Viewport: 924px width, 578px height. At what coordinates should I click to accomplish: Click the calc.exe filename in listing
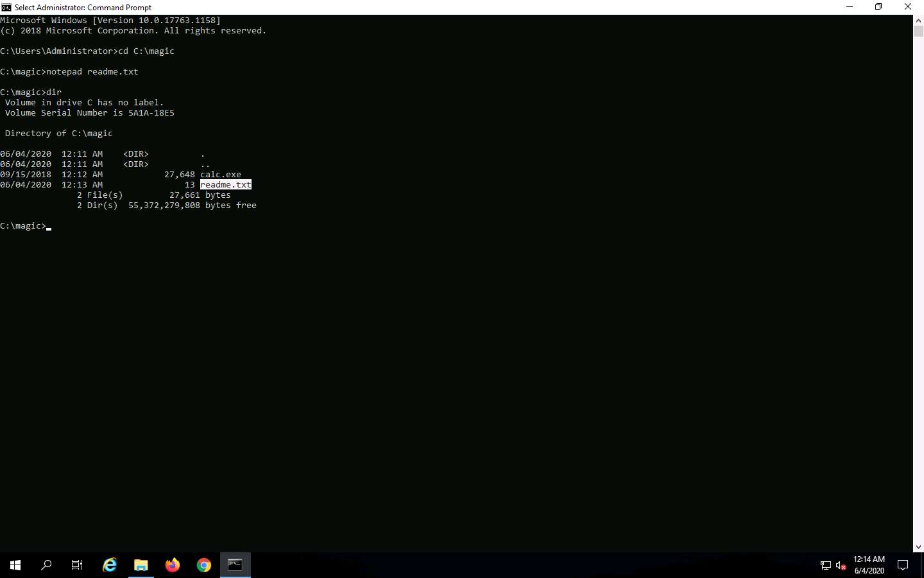(x=221, y=174)
